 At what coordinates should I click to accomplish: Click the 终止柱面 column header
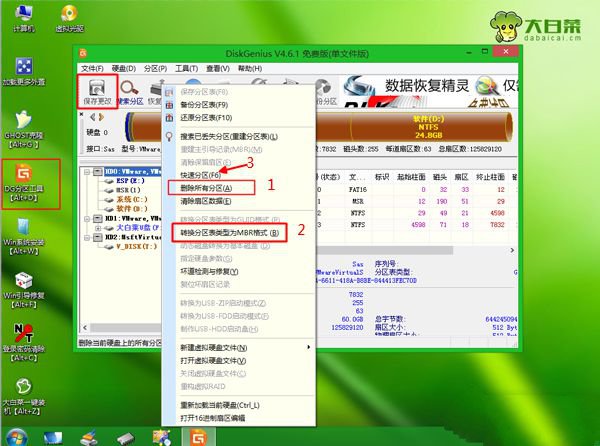(x=490, y=177)
